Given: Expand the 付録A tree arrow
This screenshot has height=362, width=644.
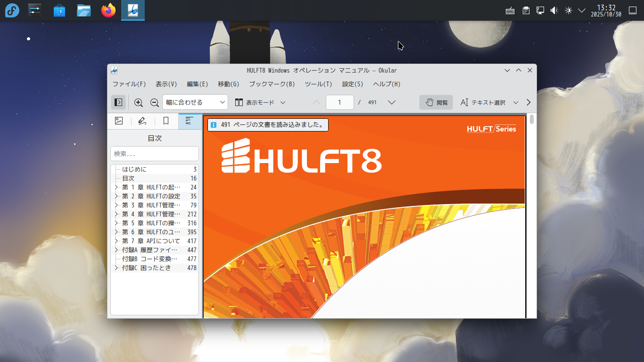Looking at the screenshot, I should 116,250.
